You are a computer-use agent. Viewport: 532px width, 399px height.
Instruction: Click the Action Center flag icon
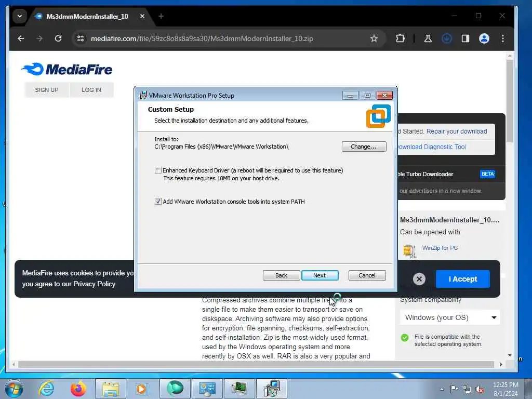pyautogui.click(x=454, y=389)
